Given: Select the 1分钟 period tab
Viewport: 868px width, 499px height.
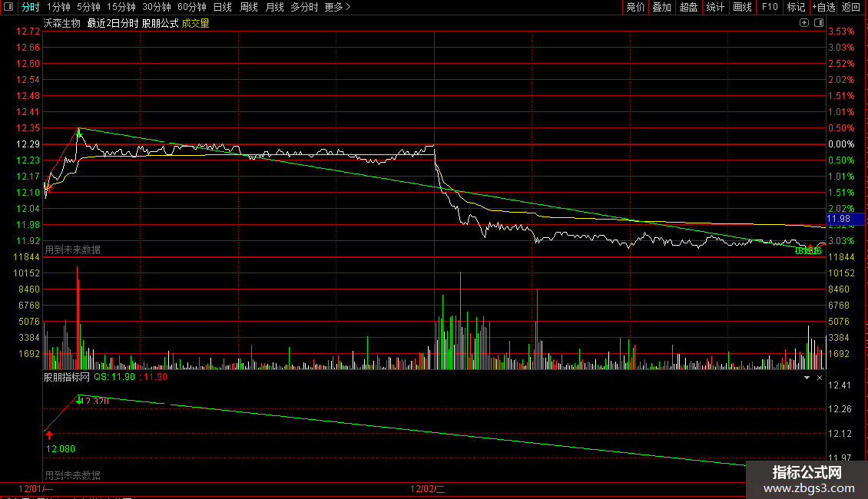Looking at the screenshot, I should pyautogui.click(x=58, y=7).
